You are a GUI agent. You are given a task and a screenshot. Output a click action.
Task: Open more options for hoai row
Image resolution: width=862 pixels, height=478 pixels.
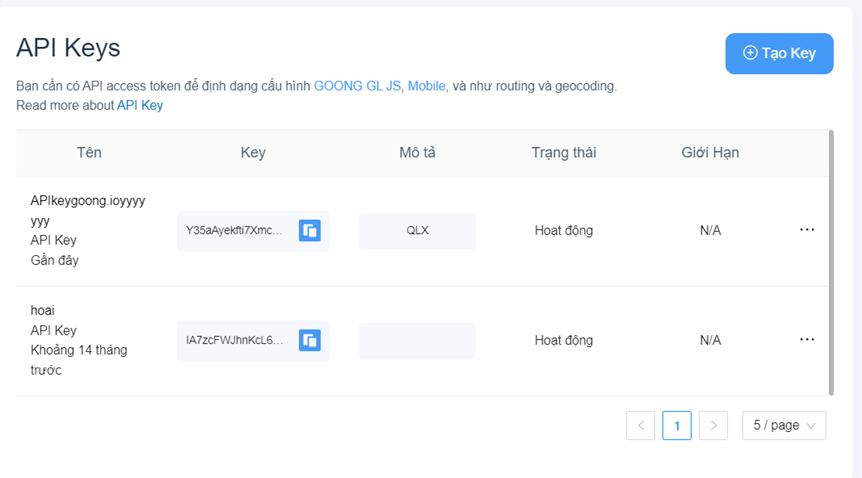[807, 340]
